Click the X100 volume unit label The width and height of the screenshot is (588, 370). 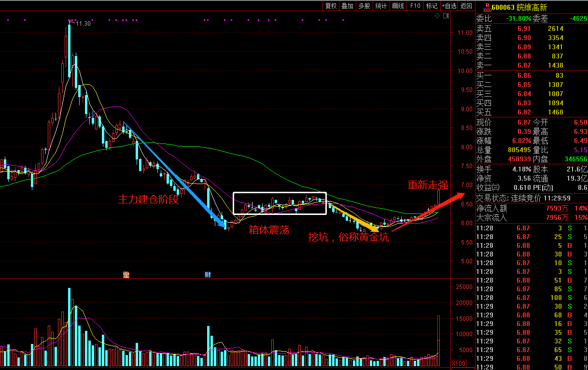pyautogui.click(x=458, y=363)
